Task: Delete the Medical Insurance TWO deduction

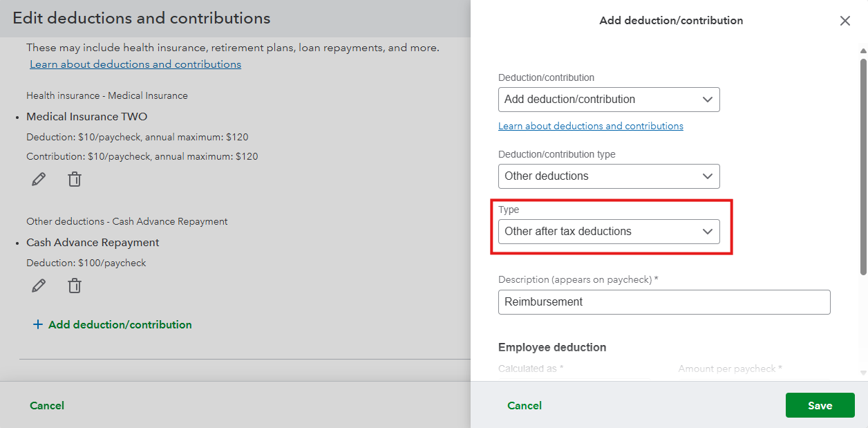Action: pyautogui.click(x=75, y=180)
